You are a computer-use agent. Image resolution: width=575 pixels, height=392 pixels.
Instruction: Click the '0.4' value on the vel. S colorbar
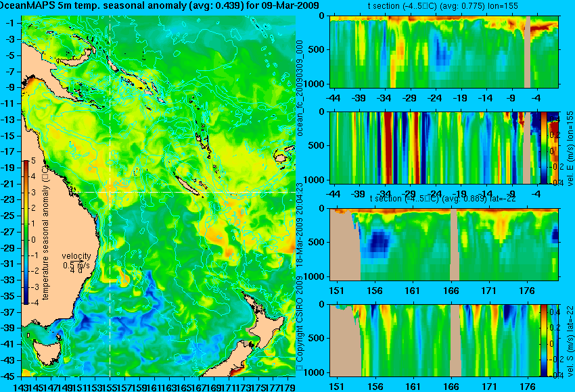555,312
